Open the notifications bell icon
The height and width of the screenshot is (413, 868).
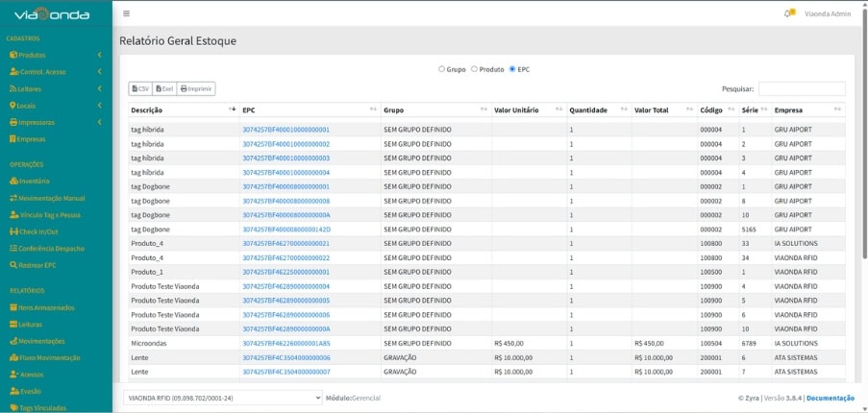pos(788,13)
